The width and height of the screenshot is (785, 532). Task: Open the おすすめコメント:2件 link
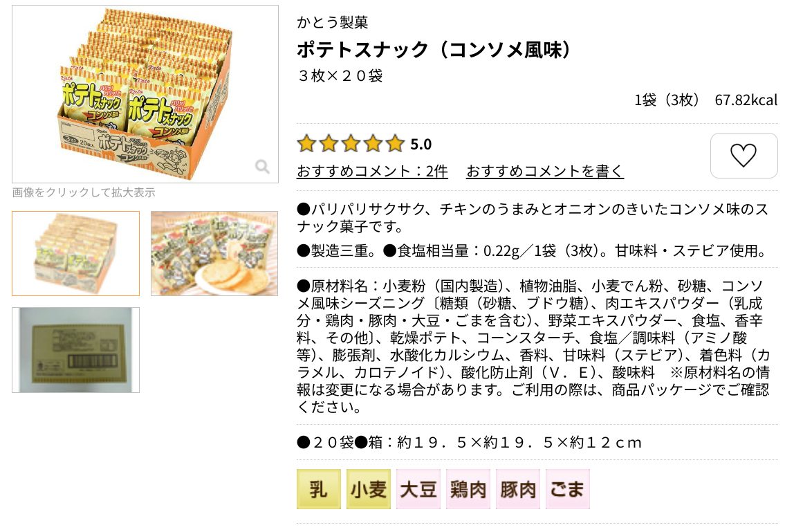point(372,171)
